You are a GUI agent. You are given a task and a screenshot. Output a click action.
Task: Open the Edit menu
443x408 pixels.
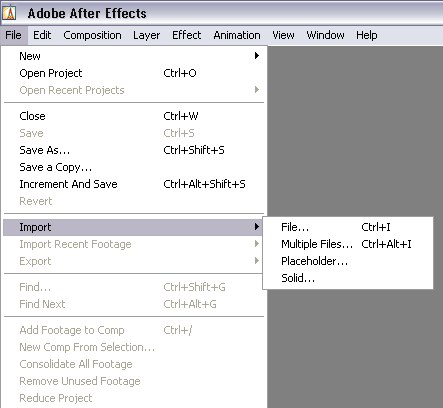point(42,35)
